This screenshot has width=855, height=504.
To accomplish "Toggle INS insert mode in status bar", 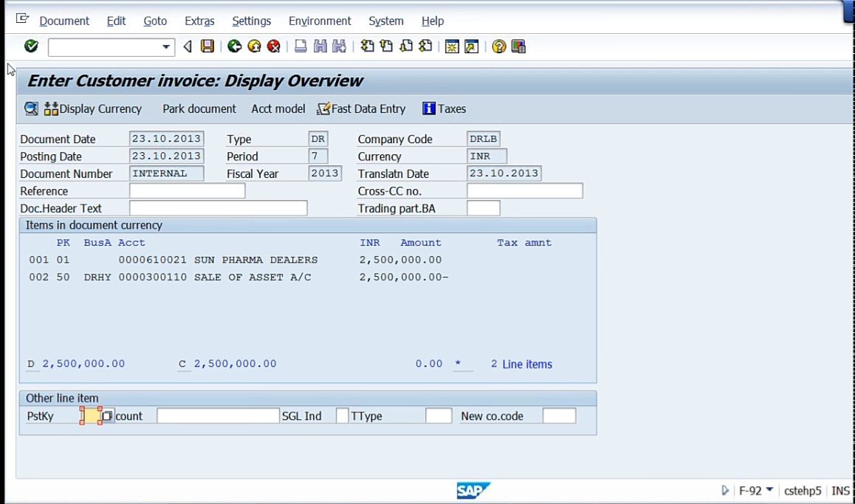I will pos(840,491).
